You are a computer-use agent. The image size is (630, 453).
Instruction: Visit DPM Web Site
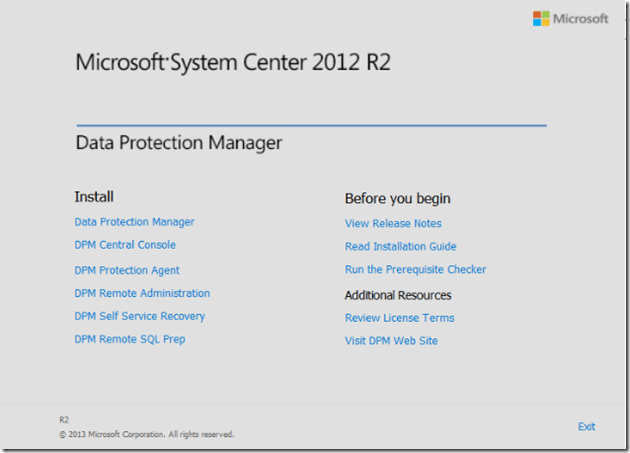point(391,341)
